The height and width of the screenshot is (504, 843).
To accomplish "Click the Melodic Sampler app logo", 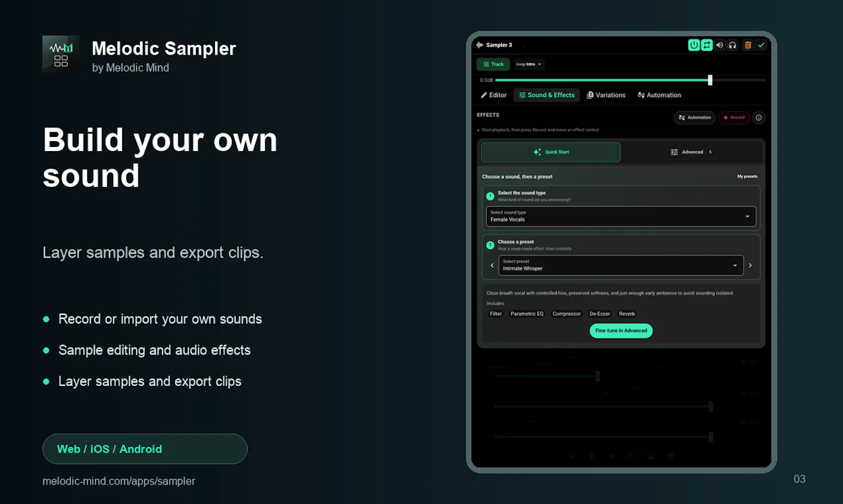I will (61, 54).
